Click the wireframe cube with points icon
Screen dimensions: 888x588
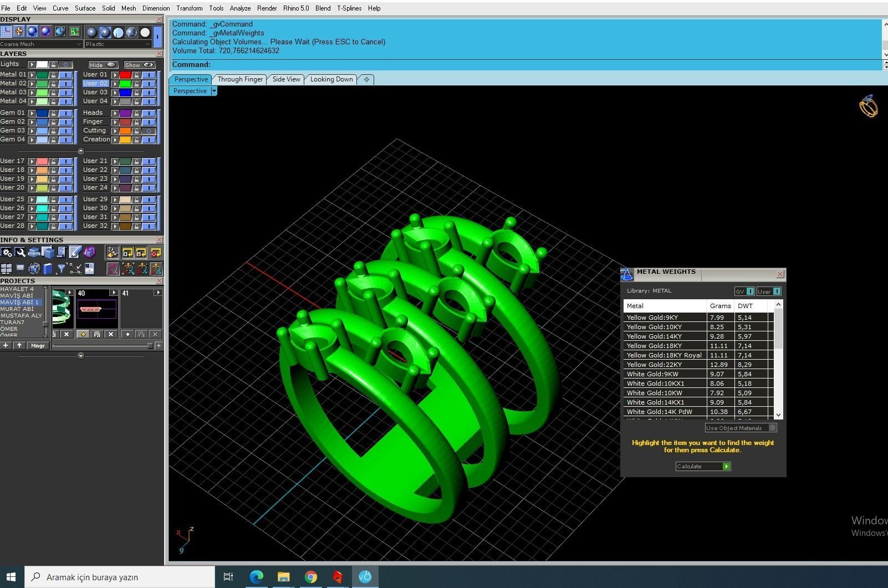click(34, 269)
